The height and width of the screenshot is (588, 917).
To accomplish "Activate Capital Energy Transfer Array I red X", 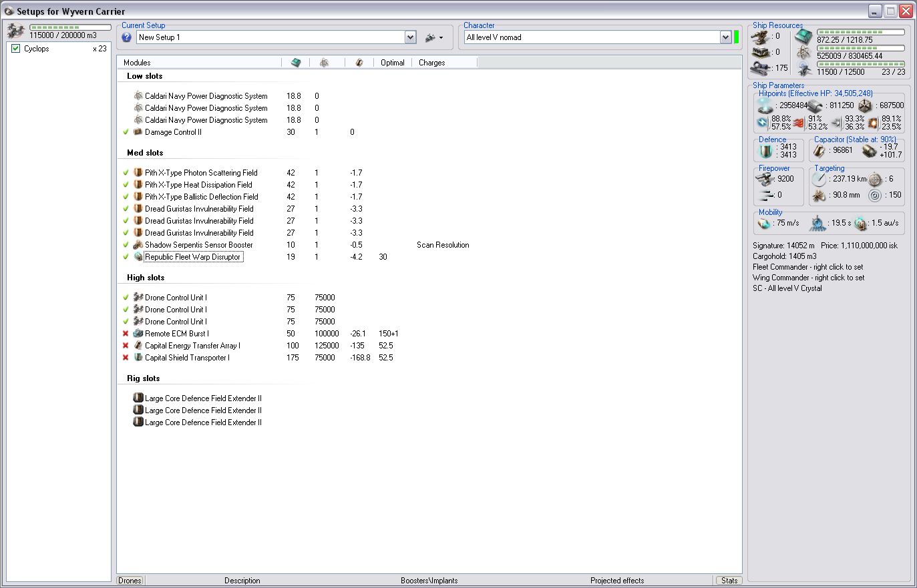I will [126, 346].
